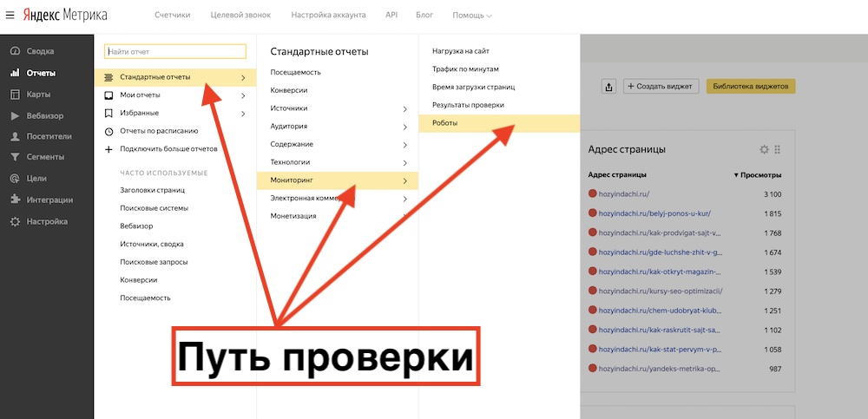The width and height of the screenshot is (868, 419).
Task: Open link hozyindachi.ru/chem-udobryat-klub...
Action: click(659, 310)
